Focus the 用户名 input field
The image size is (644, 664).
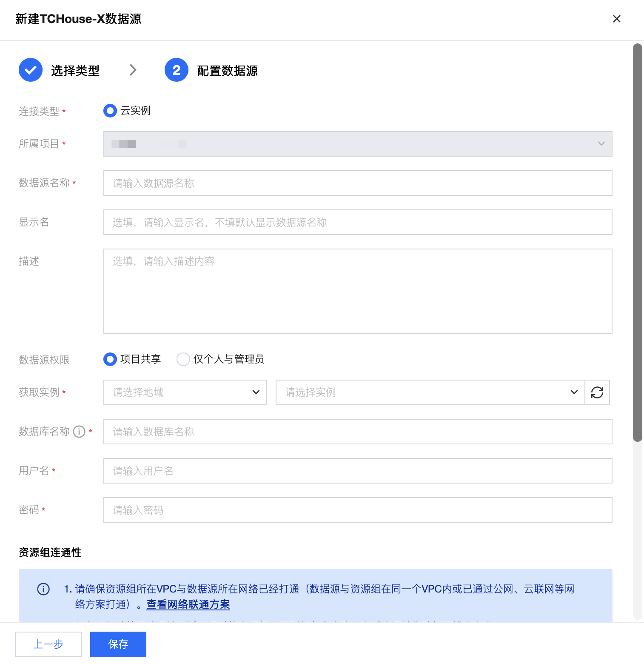click(x=358, y=471)
